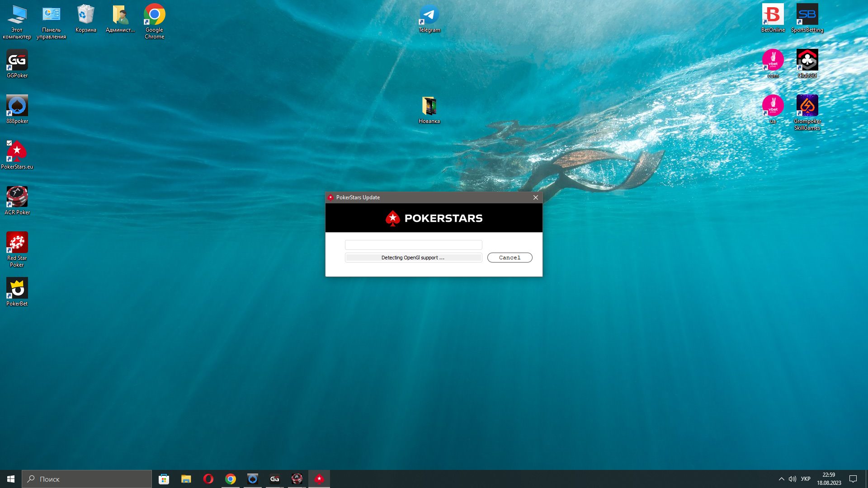Uncheck the PokerStars.eu icon selection checkbox

coord(9,143)
